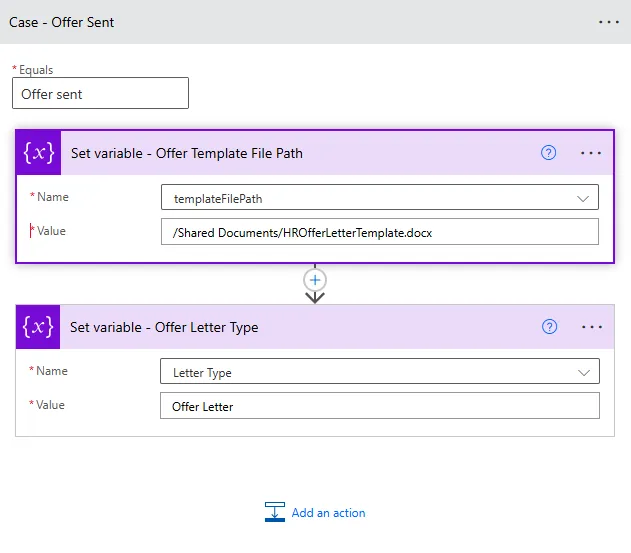Viewport: 631px width, 553px height.
Task: Click the Offer Letter value field
Action: coord(379,406)
